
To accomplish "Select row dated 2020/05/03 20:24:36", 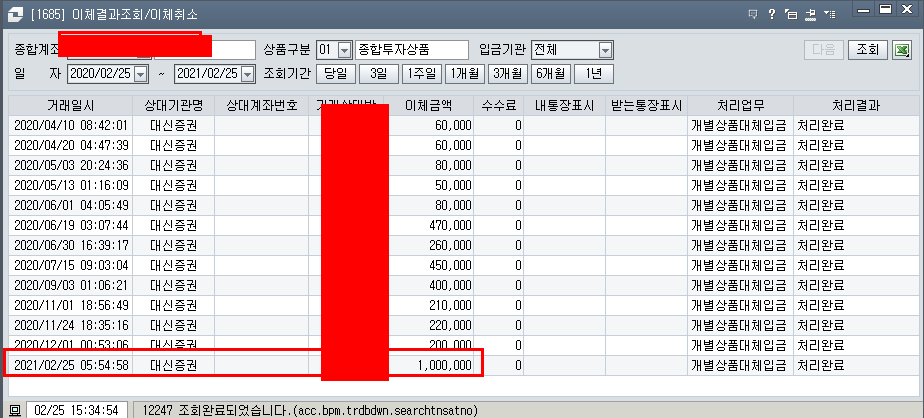I will pyautogui.click(x=464, y=166).
